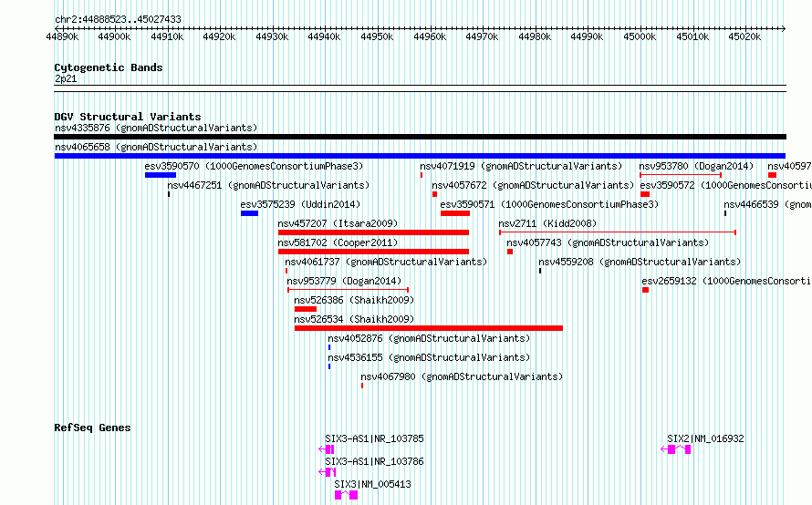Click the 2p21 cytogenetic band label

pyautogui.click(x=66, y=78)
